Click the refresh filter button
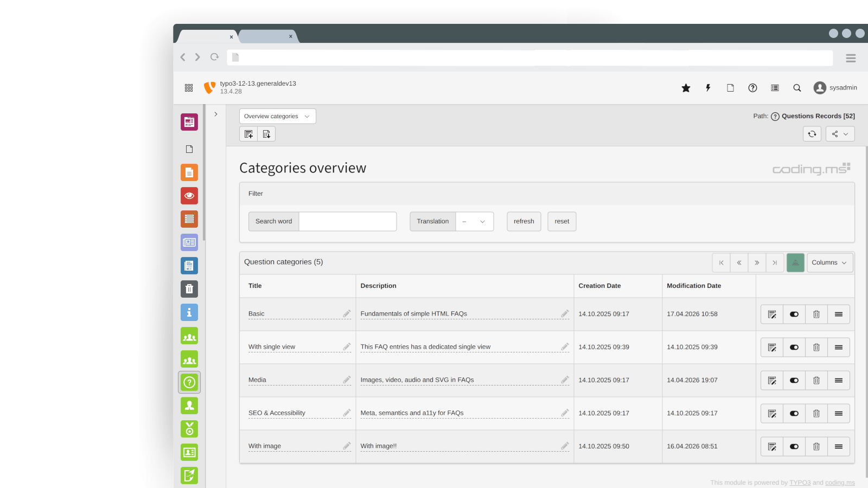The width and height of the screenshot is (868, 488). point(524,221)
